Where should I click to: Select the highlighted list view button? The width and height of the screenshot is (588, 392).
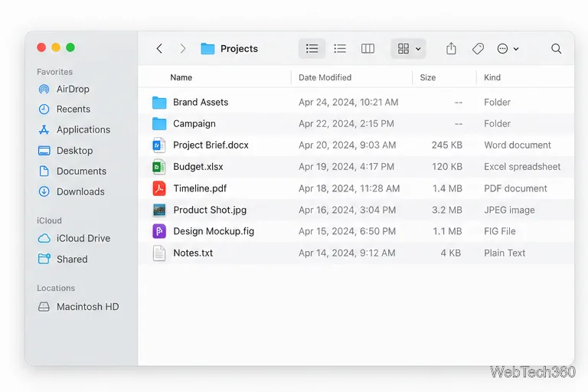tap(312, 48)
